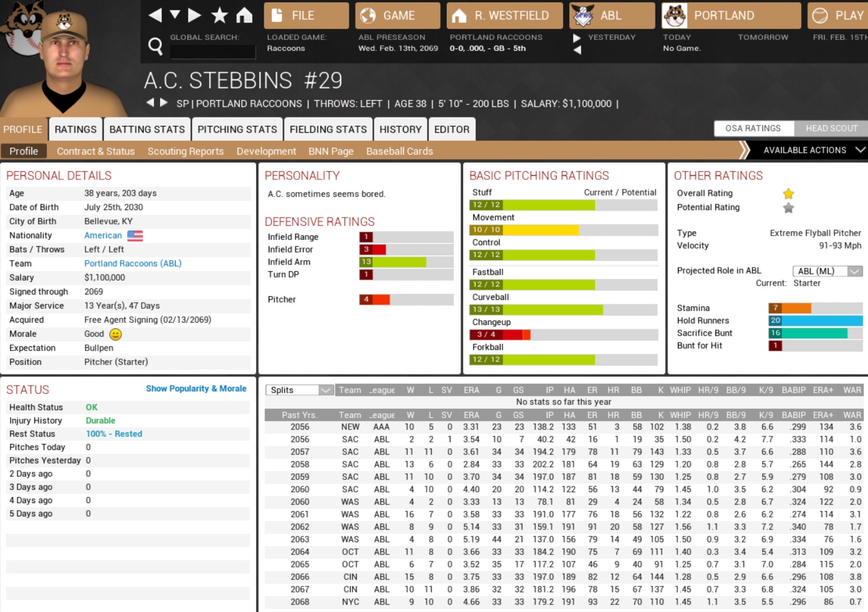The width and height of the screenshot is (868, 612).
Task: Click the global search input field
Action: click(212, 51)
